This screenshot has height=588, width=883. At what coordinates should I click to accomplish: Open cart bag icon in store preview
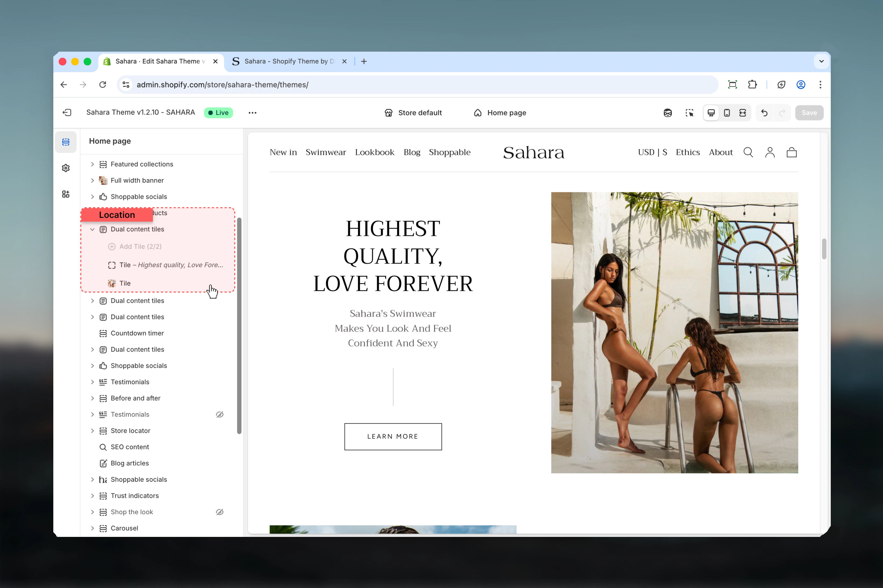coord(792,152)
